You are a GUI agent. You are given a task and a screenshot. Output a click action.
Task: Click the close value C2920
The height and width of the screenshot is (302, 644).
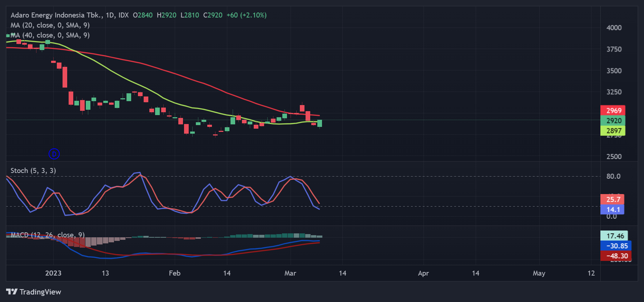(x=213, y=15)
